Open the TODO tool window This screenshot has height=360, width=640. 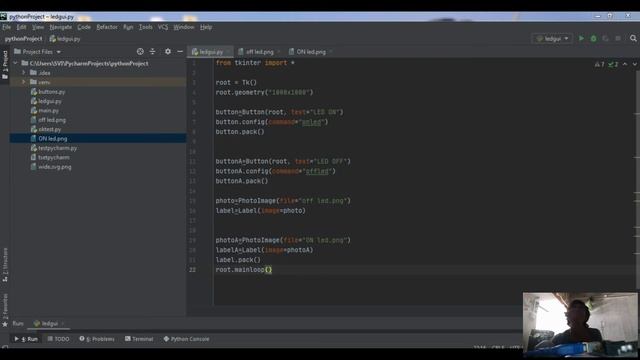click(58, 339)
